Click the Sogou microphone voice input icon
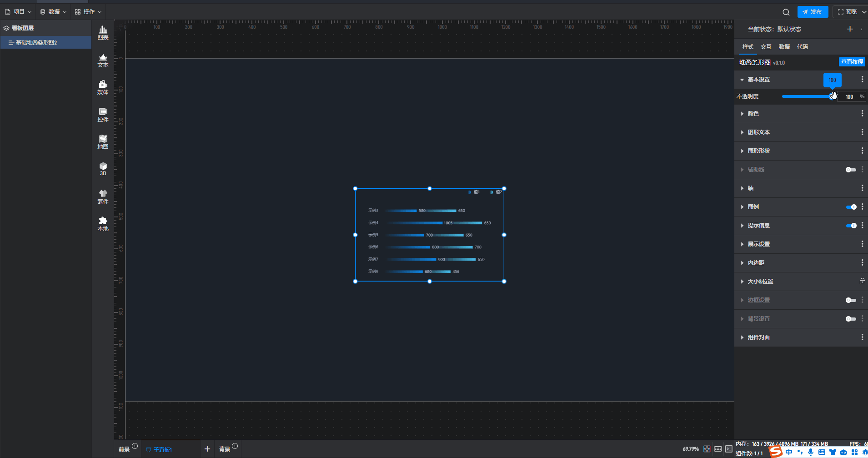Viewport: 868px width, 458px height. (x=811, y=452)
